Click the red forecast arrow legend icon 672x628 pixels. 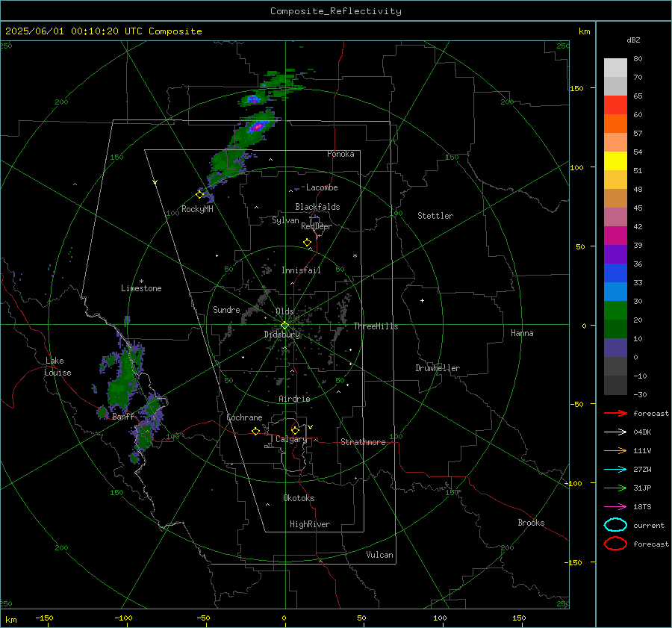(615, 413)
